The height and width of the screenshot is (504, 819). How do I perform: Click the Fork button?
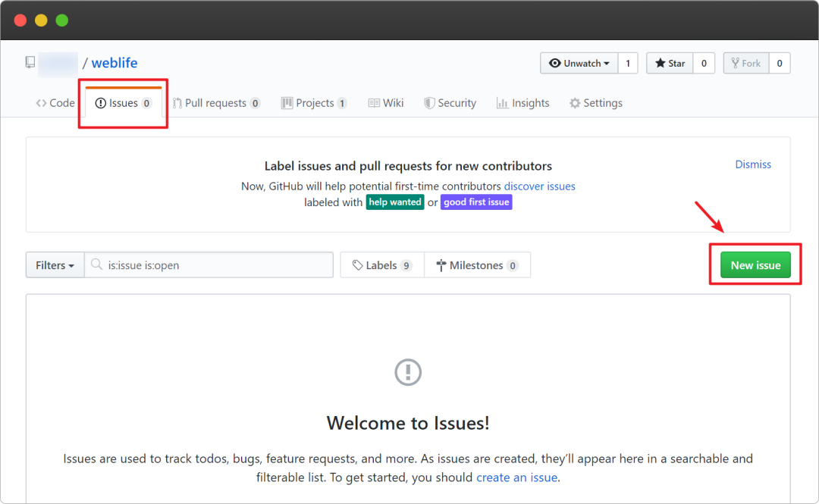click(746, 63)
